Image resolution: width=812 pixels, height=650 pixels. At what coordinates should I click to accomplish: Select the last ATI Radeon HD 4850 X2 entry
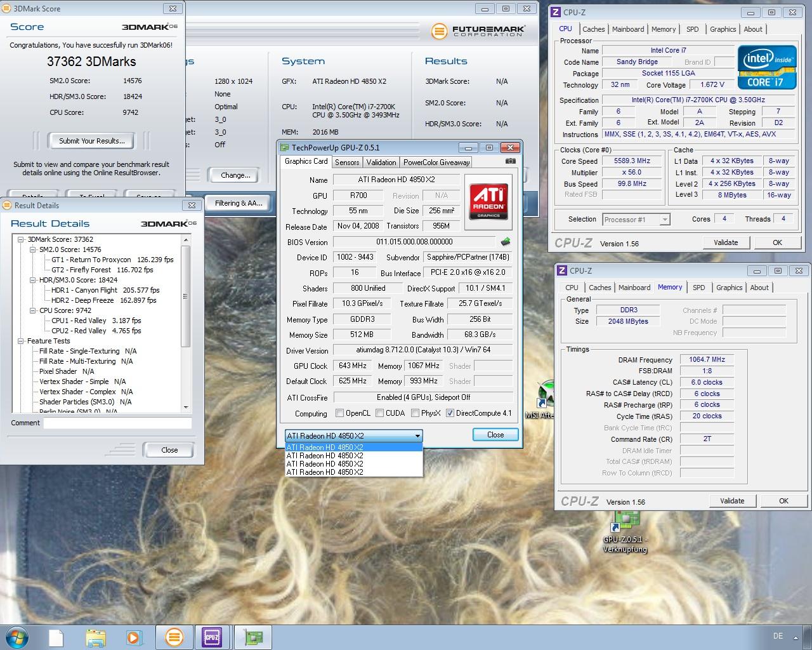pos(353,472)
